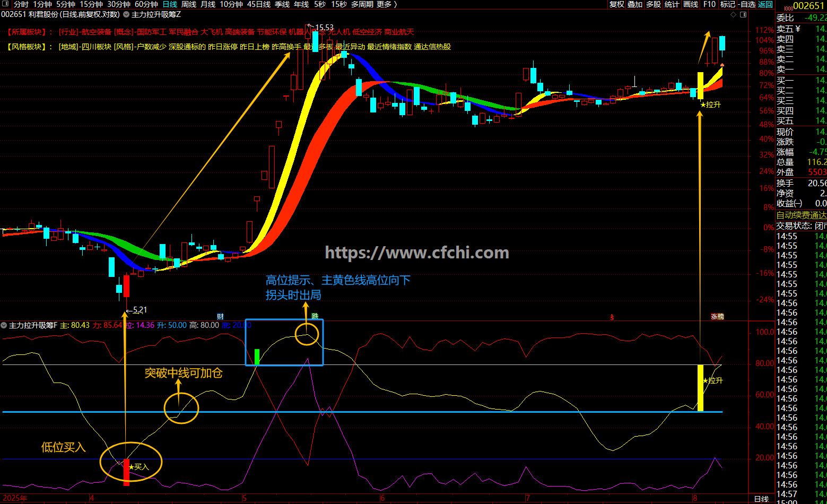Select the 60分钟 period

146,4
